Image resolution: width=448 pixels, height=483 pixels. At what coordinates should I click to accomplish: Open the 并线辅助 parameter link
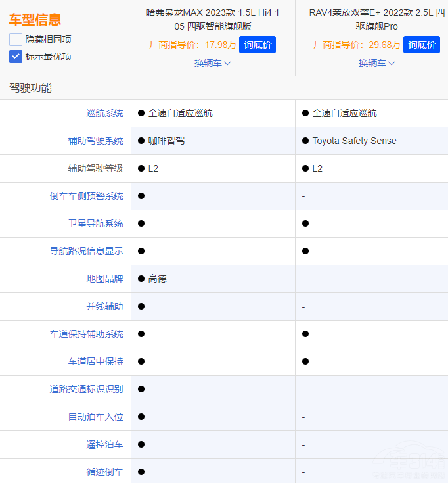pos(104,306)
